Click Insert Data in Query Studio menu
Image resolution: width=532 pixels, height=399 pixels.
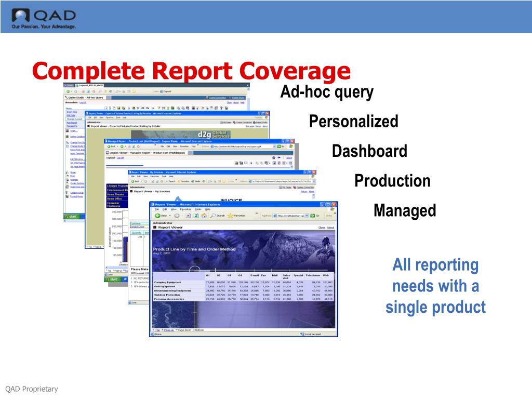point(72,112)
